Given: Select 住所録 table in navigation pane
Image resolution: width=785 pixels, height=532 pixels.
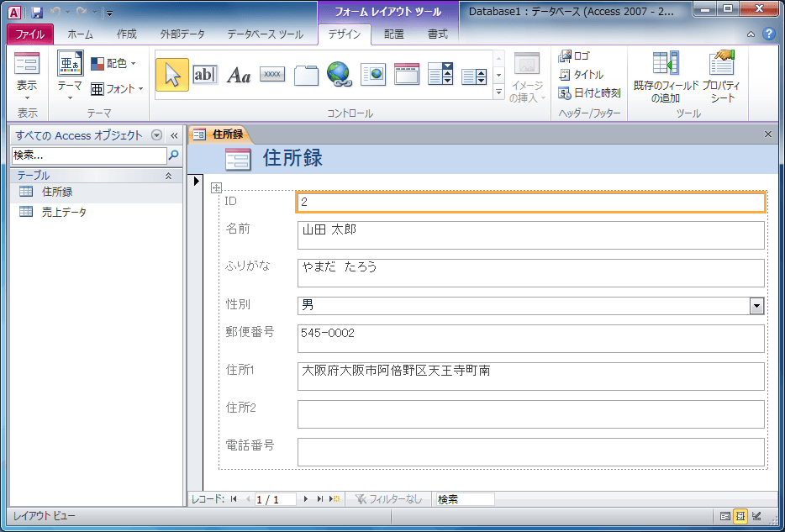Looking at the screenshot, I should pos(96,192).
